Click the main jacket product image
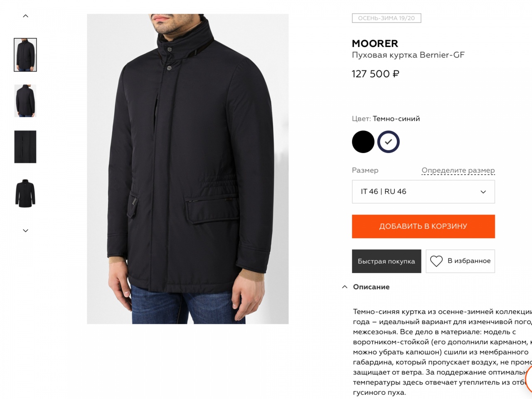Viewport: 532px width, 399px height. (x=187, y=169)
